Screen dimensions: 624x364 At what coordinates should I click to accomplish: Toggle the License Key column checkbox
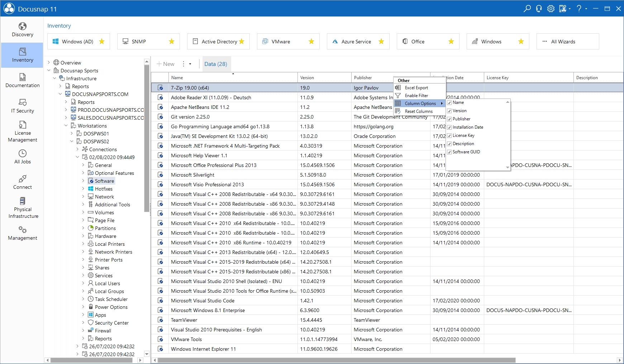(449, 135)
